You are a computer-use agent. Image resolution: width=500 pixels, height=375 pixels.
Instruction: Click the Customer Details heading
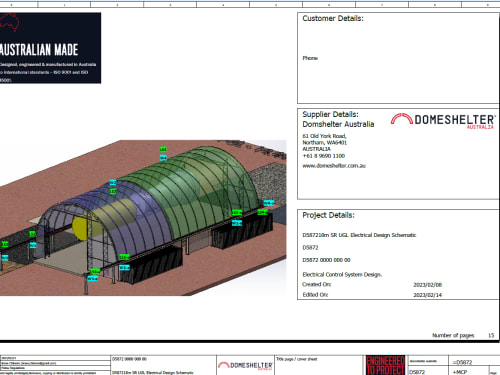(x=333, y=18)
